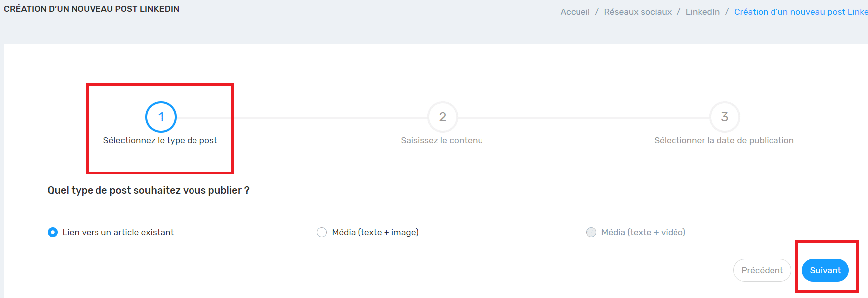
Task: Click the current 'Création d'un nouveau post' breadcrumb
Action: (x=801, y=12)
